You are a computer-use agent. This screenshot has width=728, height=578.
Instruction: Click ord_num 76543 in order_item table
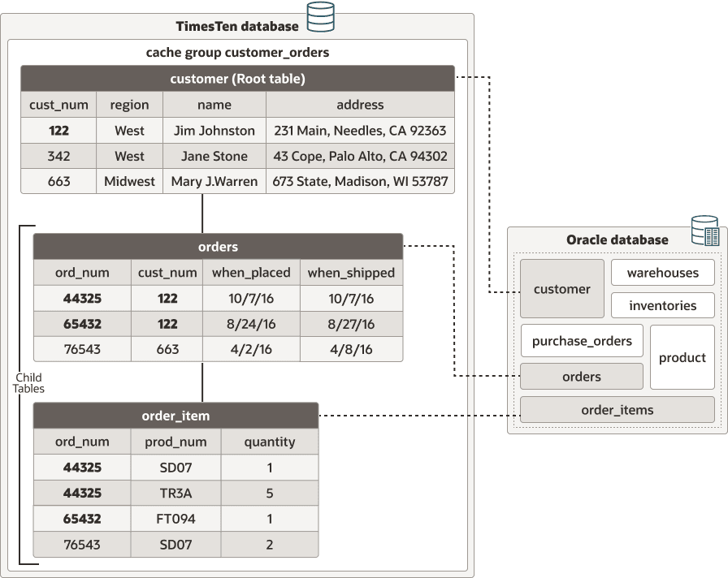point(82,544)
